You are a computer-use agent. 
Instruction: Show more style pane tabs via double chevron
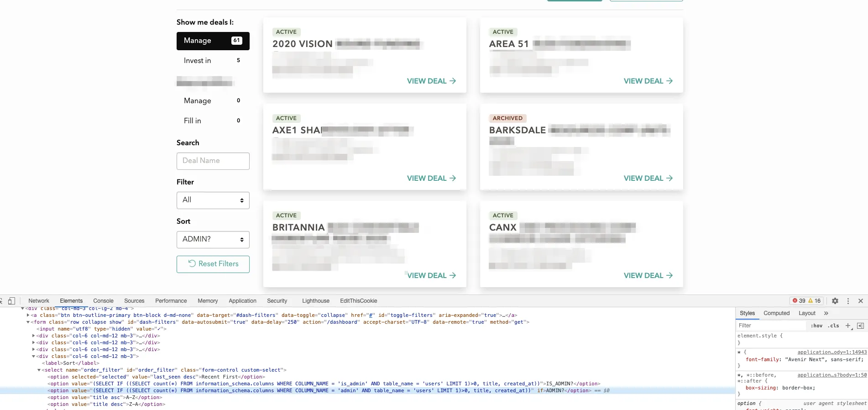tap(826, 313)
